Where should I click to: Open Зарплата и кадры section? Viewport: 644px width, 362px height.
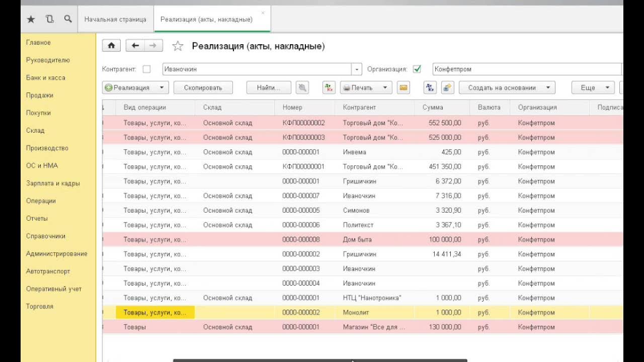53,184
